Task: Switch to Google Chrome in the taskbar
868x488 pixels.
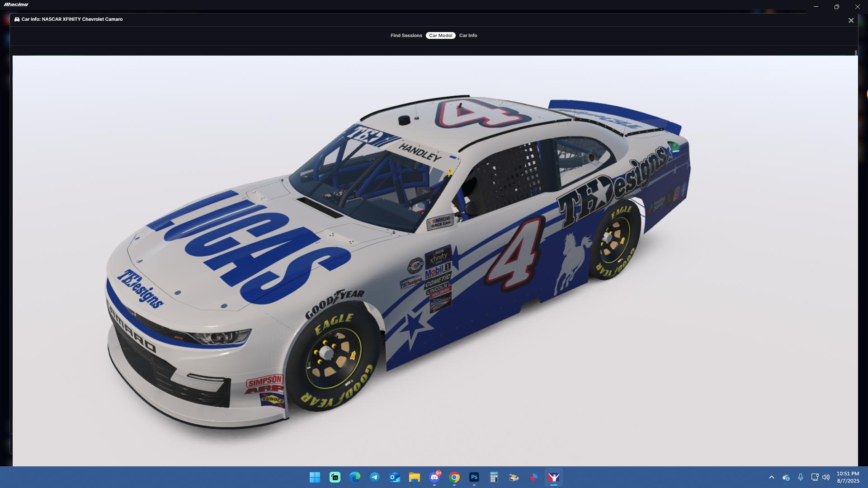Action: coord(454,477)
